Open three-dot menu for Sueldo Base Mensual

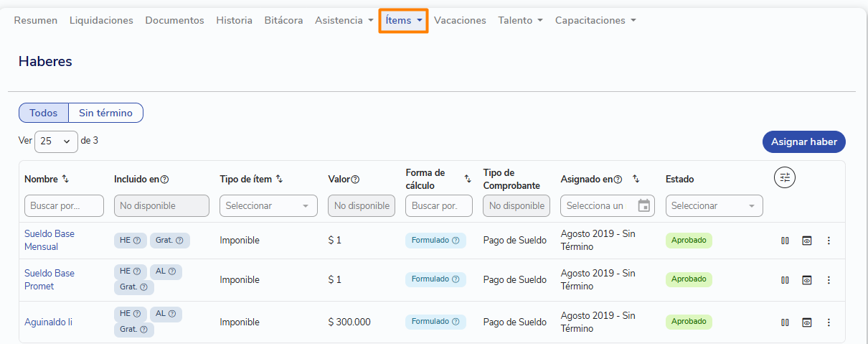coord(829,241)
